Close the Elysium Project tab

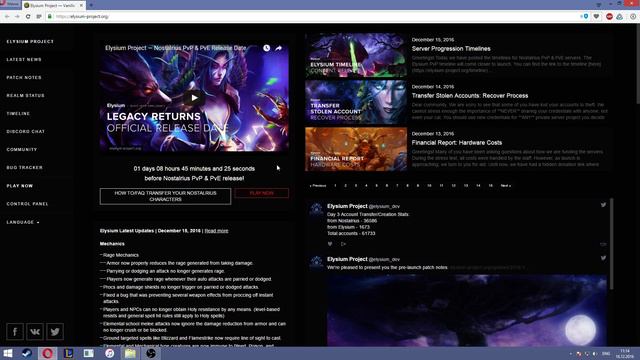click(81, 5)
